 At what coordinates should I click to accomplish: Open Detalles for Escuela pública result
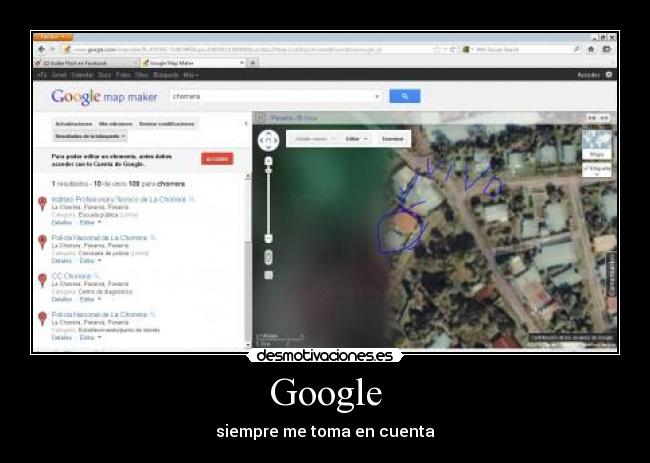click(62, 223)
